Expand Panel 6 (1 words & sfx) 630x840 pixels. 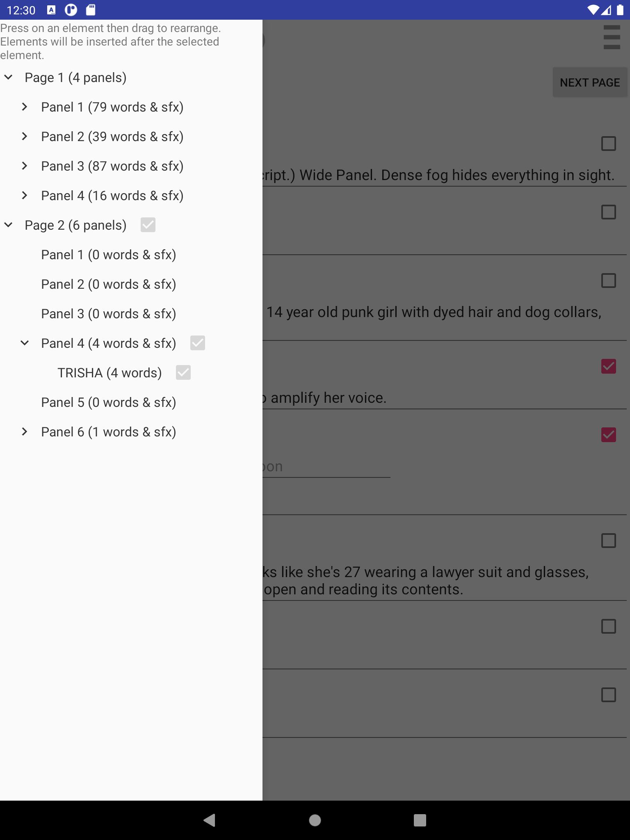tap(25, 432)
